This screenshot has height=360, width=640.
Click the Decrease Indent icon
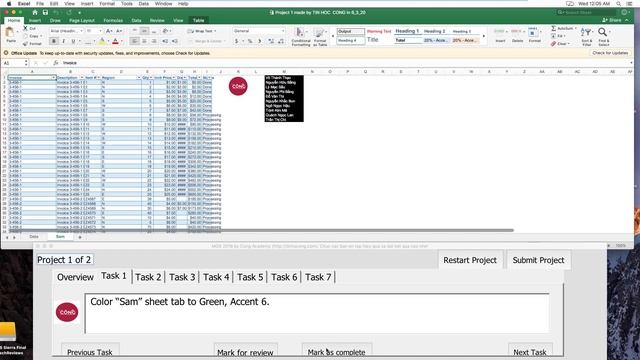(165, 41)
